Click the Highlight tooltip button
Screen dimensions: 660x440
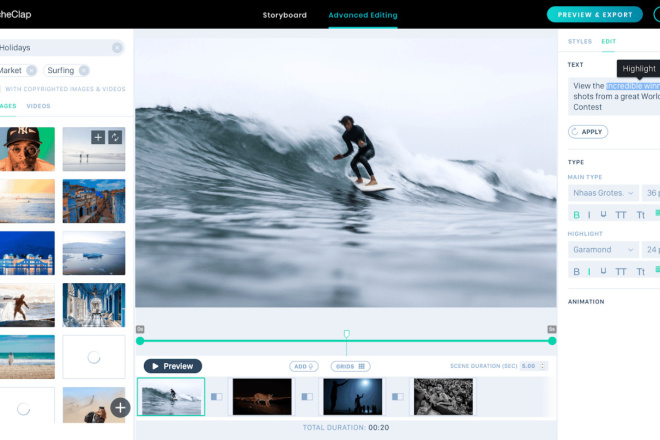click(x=639, y=69)
